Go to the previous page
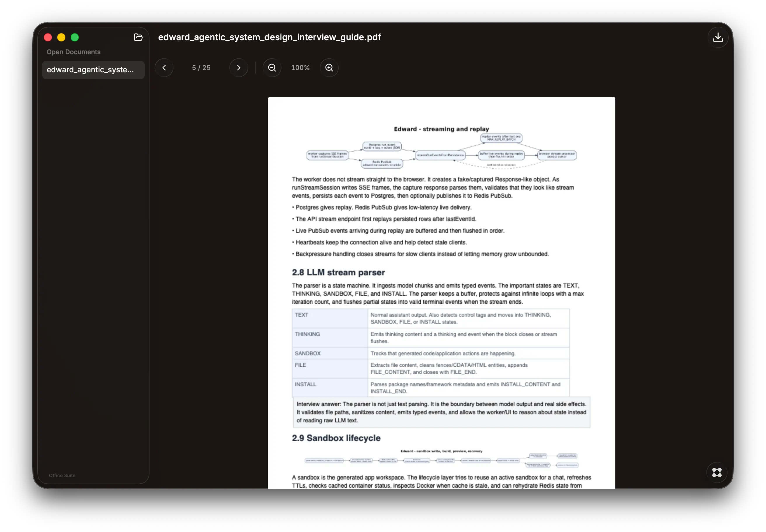Image resolution: width=766 pixels, height=532 pixels. [x=164, y=68]
